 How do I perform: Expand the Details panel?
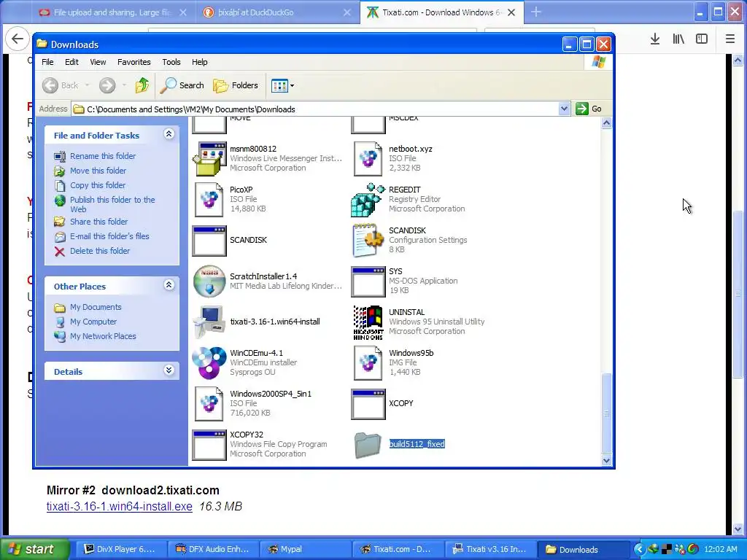(169, 370)
